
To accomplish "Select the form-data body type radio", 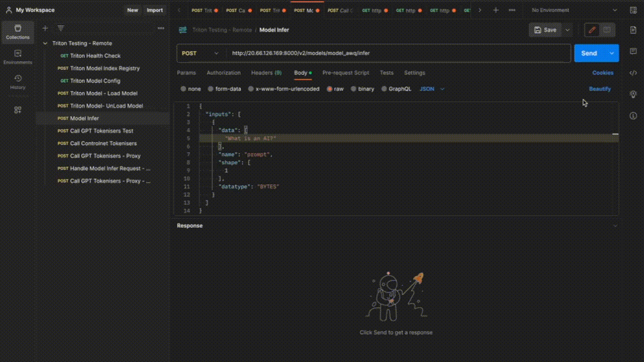I will pos(211,89).
